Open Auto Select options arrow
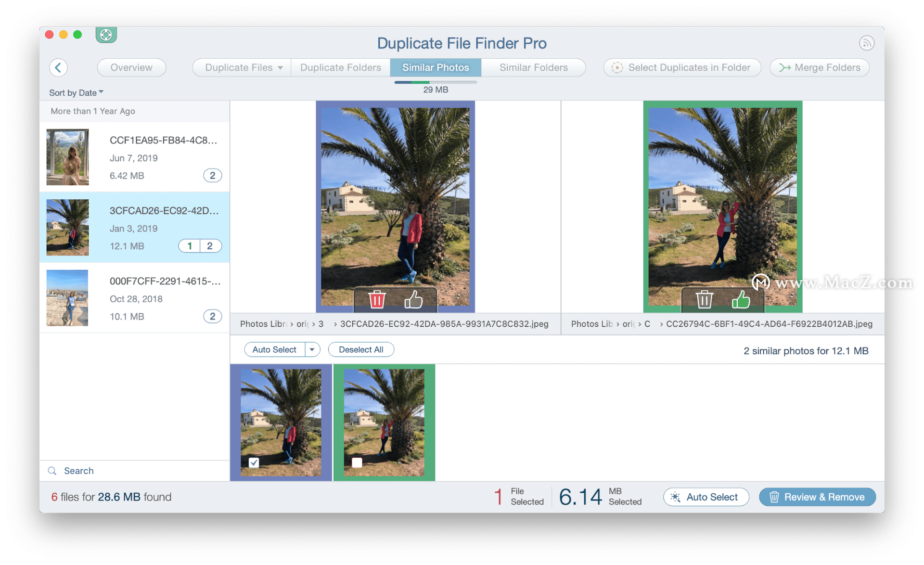 click(x=312, y=349)
